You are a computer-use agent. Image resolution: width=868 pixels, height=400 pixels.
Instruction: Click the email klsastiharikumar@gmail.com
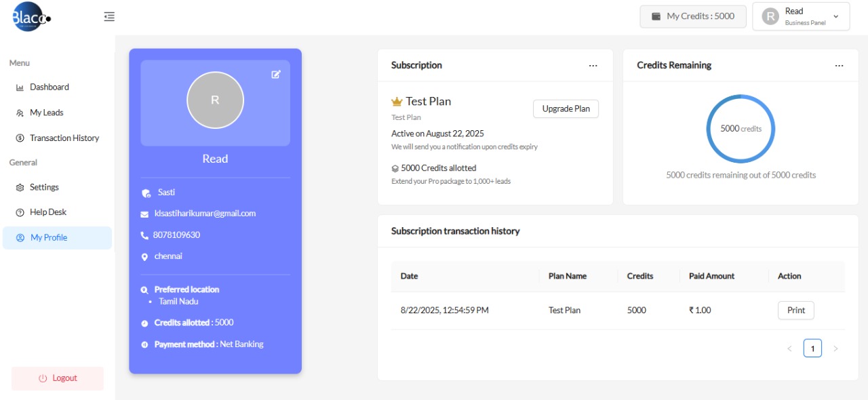click(205, 214)
